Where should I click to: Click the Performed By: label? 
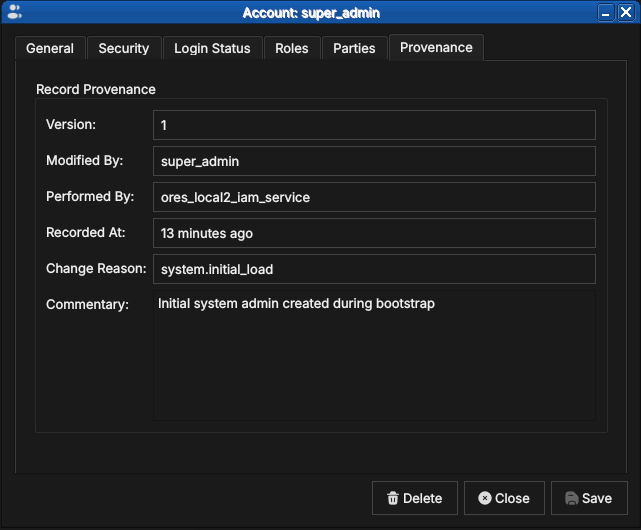coord(90,196)
